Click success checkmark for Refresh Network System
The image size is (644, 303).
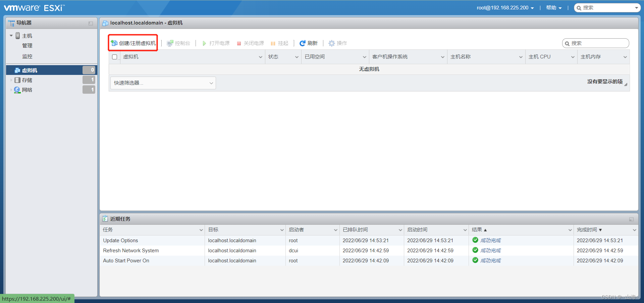475,250
